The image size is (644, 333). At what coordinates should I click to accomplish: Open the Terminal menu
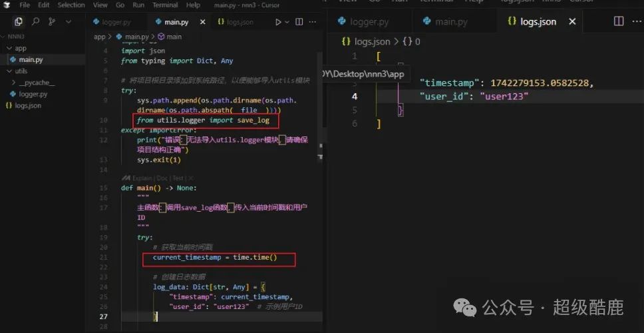coord(165,5)
